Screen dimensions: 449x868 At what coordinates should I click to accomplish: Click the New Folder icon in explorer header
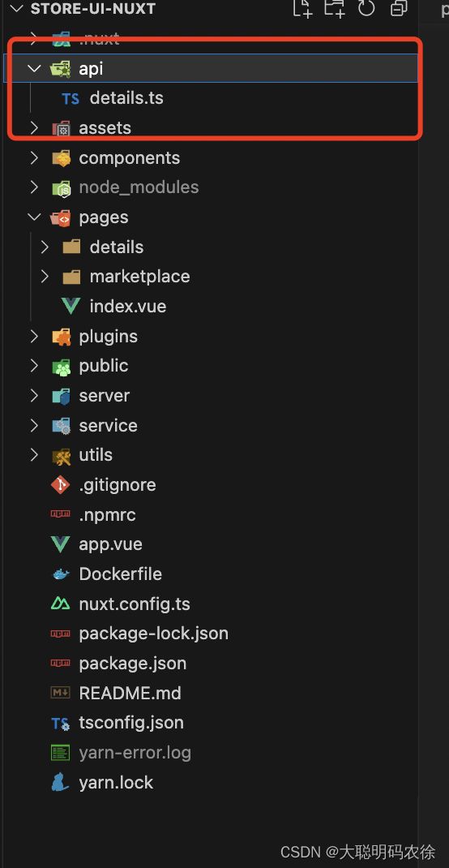pyautogui.click(x=334, y=8)
